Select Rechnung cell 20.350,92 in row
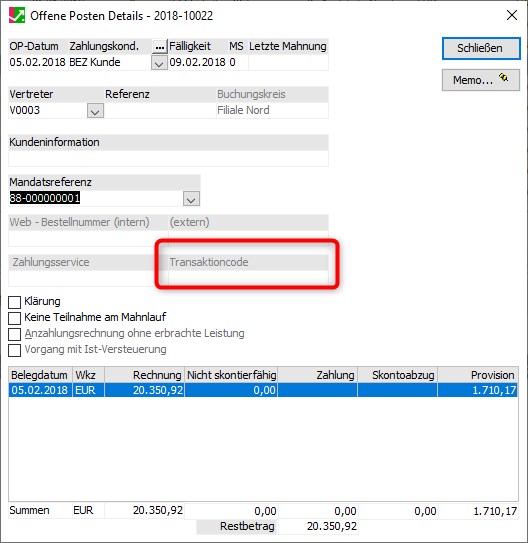Screen dimensions: 528x543 pos(144,390)
